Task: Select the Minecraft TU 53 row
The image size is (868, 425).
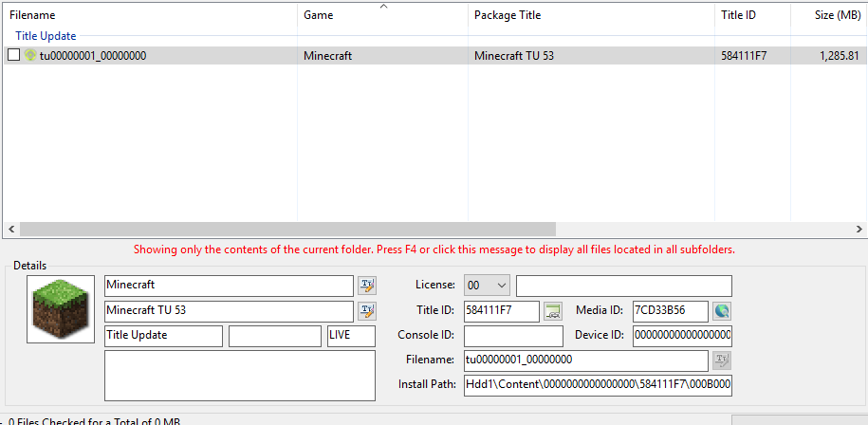Action: [x=513, y=56]
